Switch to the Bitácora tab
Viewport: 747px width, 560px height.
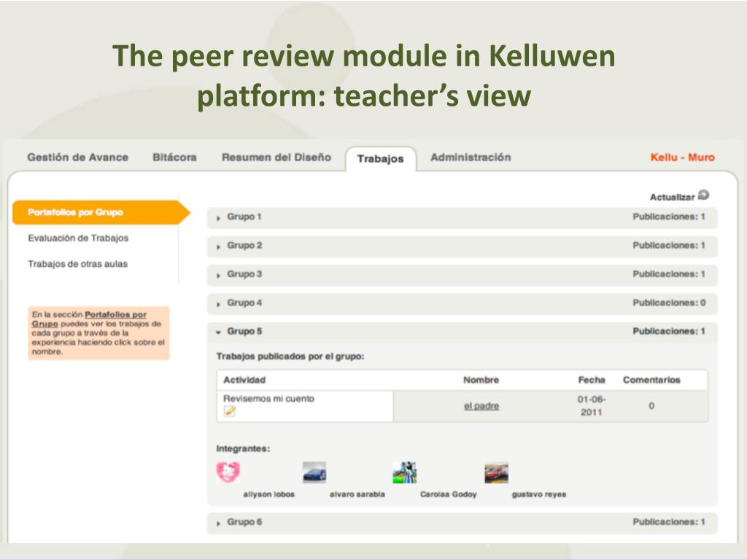[x=174, y=157]
